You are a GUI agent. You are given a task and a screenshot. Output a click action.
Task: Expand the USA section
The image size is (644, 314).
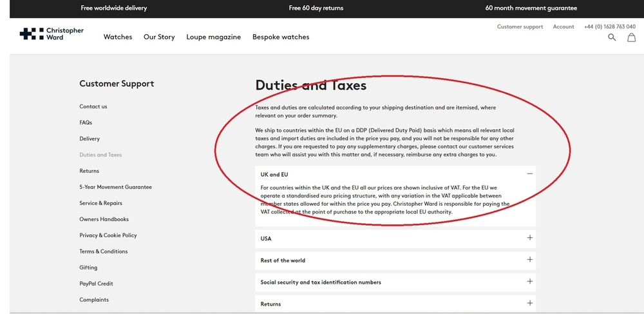[529, 237]
